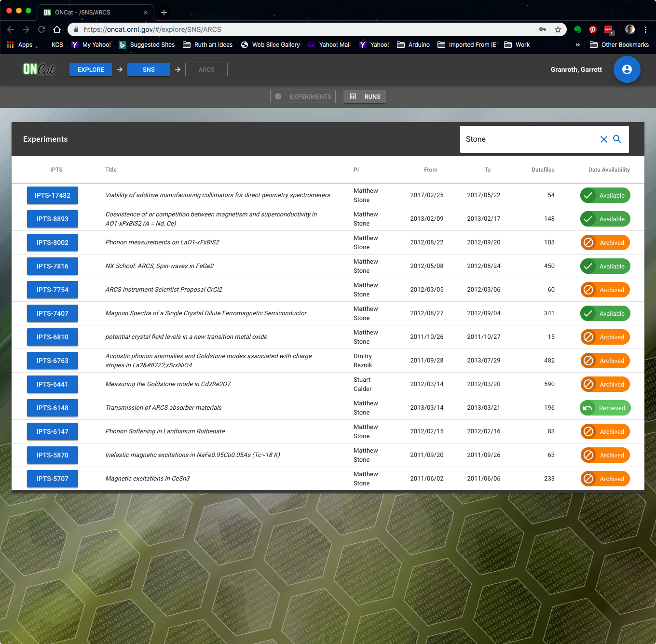Click Retrieved status for IPTS-6148
This screenshot has height=644, width=656.
pyautogui.click(x=605, y=408)
